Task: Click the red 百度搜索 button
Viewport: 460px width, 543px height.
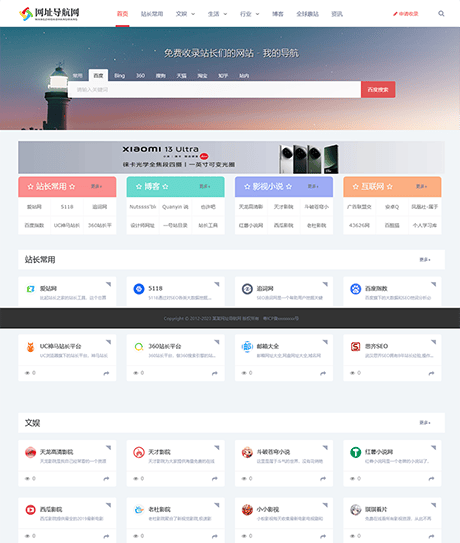Action: [x=378, y=90]
